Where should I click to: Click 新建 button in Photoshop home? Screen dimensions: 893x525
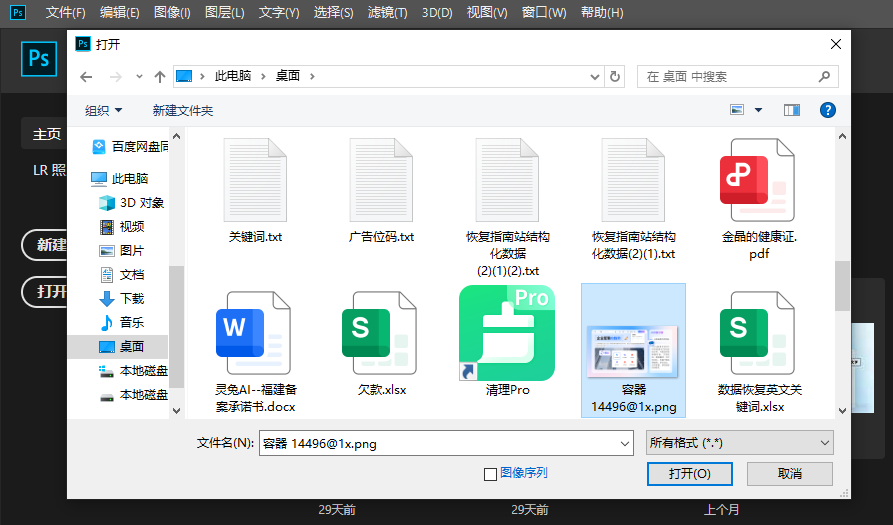[46, 245]
